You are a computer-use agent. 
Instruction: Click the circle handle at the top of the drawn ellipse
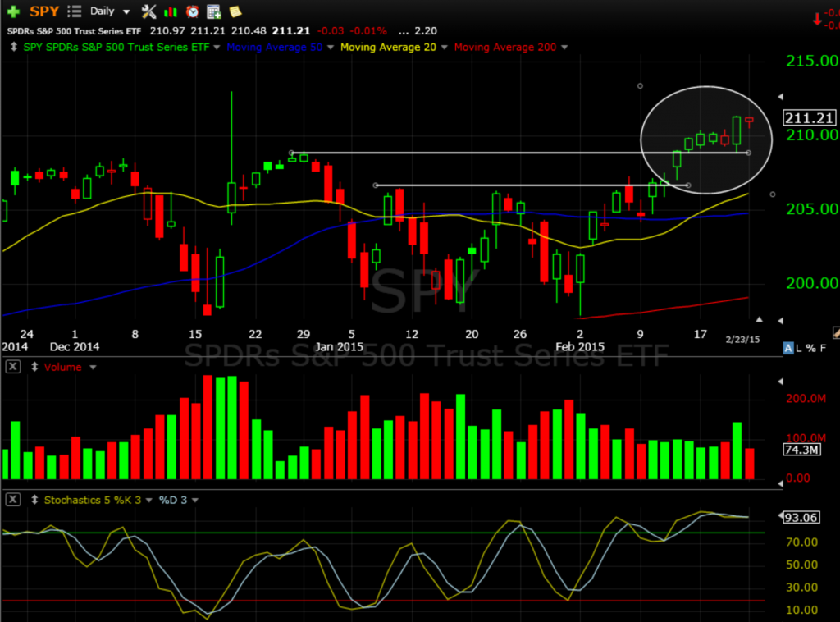tap(640, 85)
